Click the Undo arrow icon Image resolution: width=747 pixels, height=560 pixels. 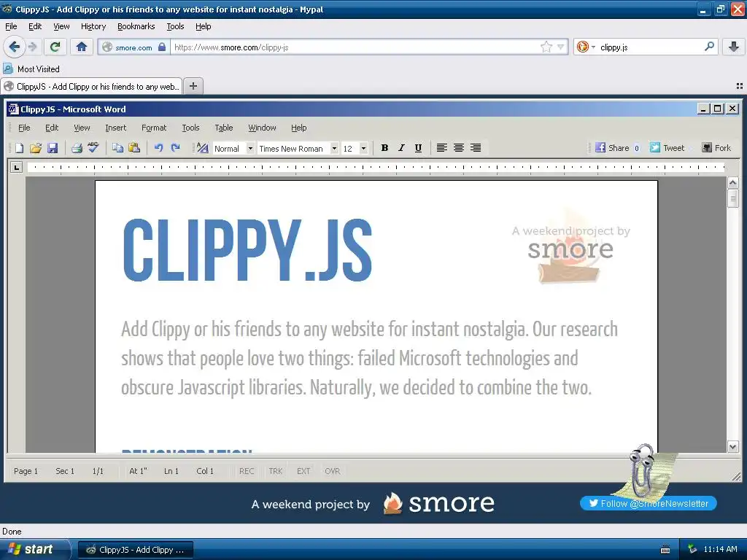[x=158, y=148]
